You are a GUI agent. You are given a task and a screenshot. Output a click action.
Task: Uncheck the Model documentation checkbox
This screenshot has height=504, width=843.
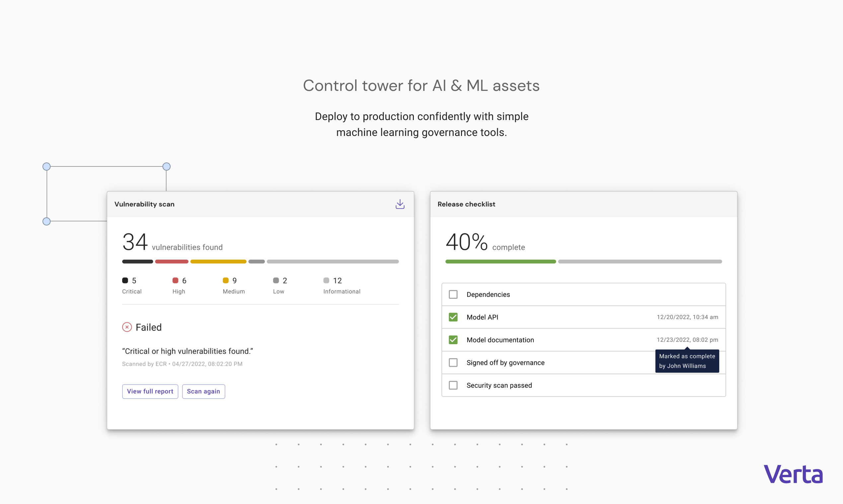pyautogui.click(x=453, y=340)
